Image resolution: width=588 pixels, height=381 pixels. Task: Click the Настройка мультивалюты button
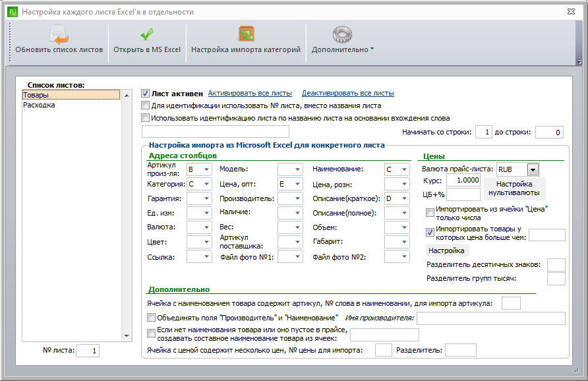514,189
